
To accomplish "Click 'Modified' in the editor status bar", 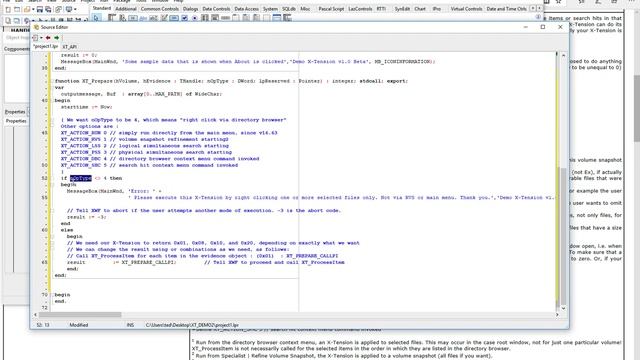I will click(78, 325).
